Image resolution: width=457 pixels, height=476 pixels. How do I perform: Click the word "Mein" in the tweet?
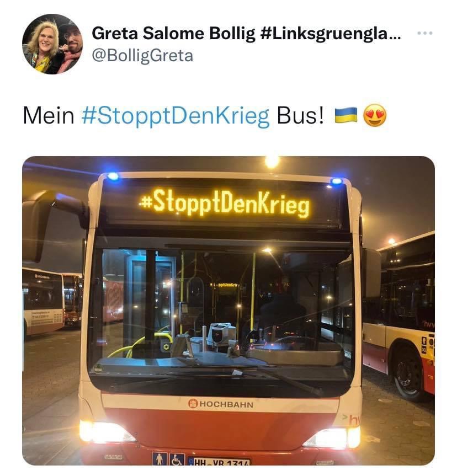(49, 116)
